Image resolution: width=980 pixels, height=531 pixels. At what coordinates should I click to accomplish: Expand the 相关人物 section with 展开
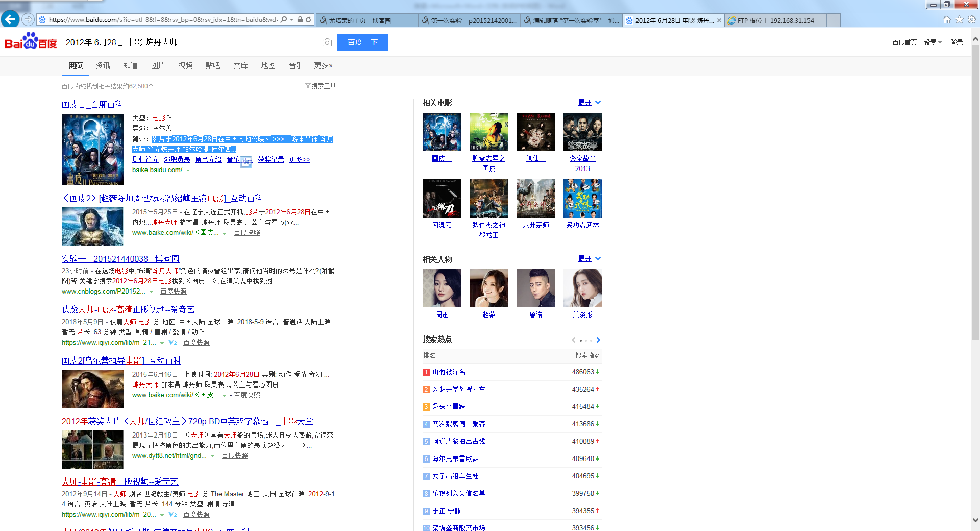coord(590,259)
